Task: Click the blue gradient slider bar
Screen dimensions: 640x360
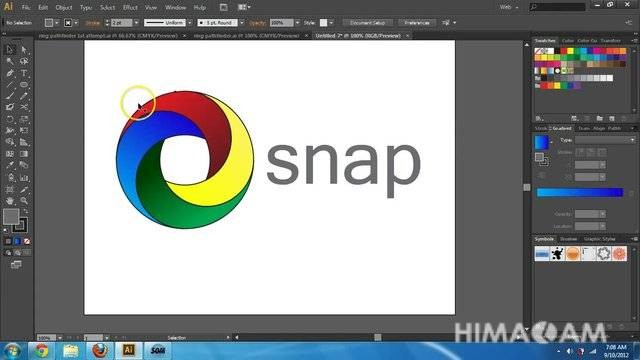Action: pos(580,193)
